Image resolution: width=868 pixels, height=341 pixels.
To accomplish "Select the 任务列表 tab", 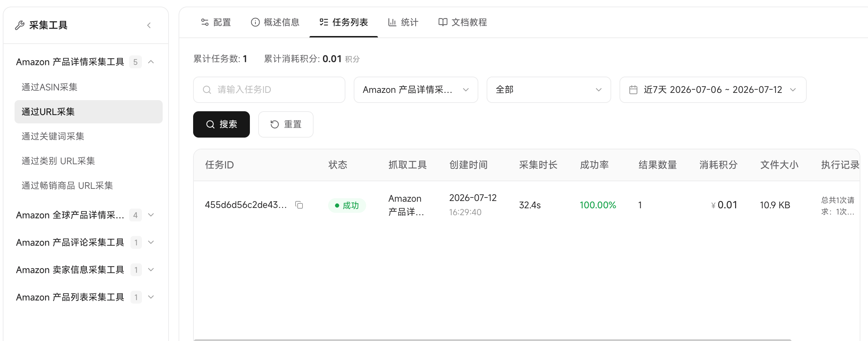I will pos(344,23).
